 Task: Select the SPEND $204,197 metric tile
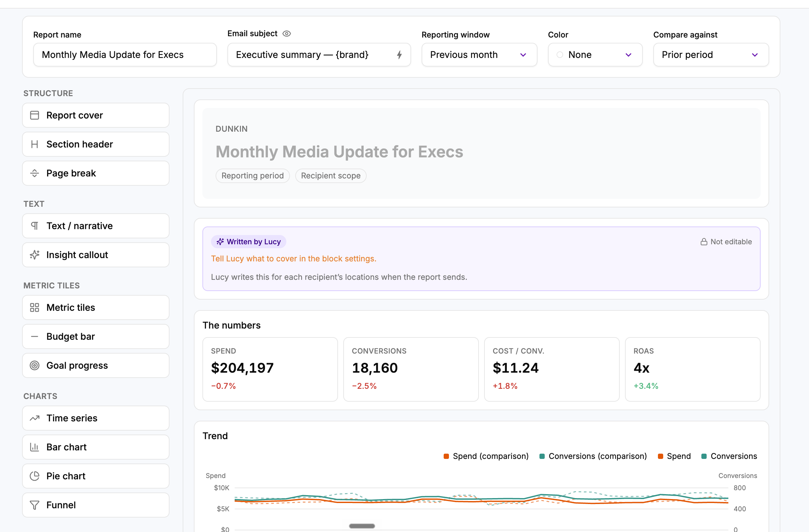270,369
